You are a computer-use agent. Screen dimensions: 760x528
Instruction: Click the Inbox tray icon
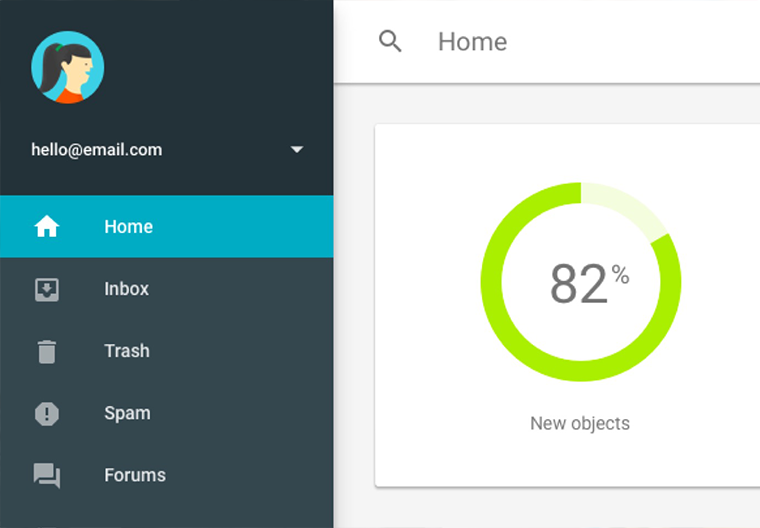click(x=47, y=289)
